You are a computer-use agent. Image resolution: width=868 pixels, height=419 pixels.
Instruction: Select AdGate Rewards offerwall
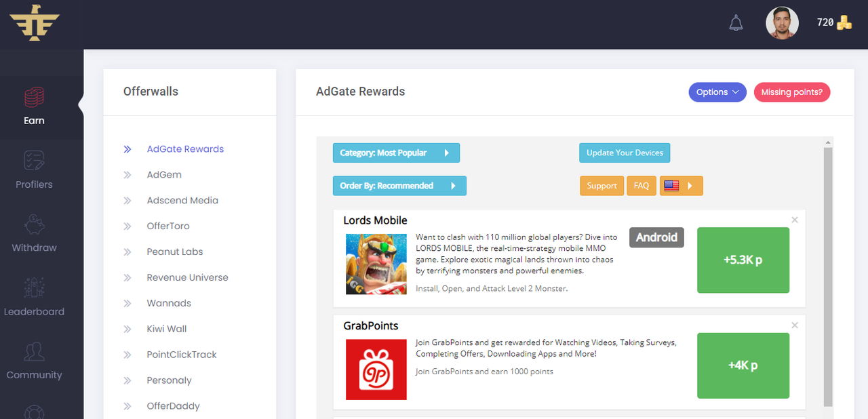click(x=185, y=149)
